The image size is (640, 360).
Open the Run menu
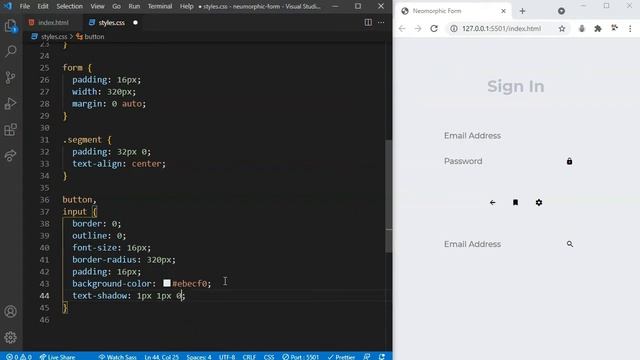tap(134, 6)
